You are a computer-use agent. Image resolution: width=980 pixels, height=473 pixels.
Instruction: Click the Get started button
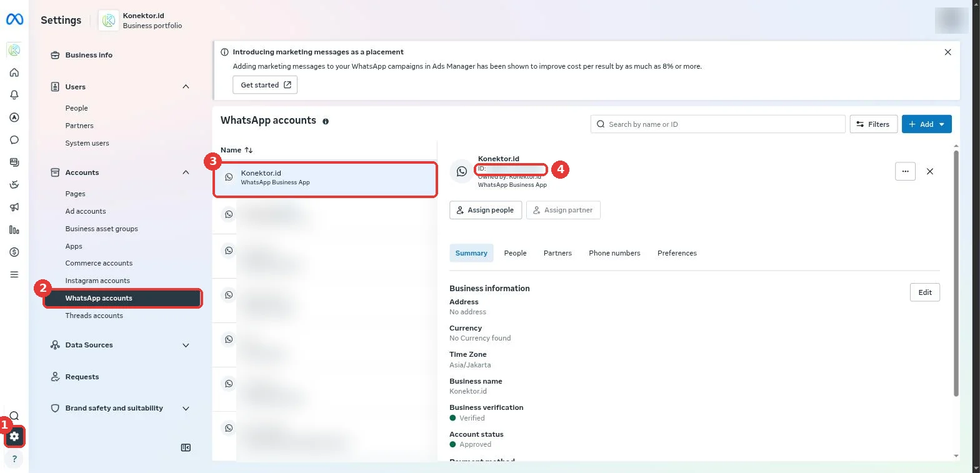coord(265,85)
